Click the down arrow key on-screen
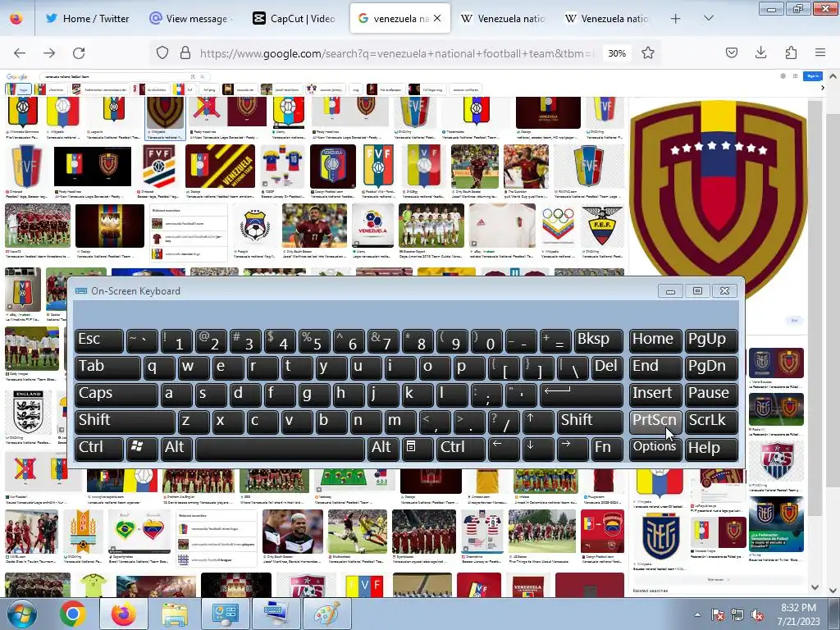Image resolution: width=840 pixels, height=630 pixels. coord(538,449)
